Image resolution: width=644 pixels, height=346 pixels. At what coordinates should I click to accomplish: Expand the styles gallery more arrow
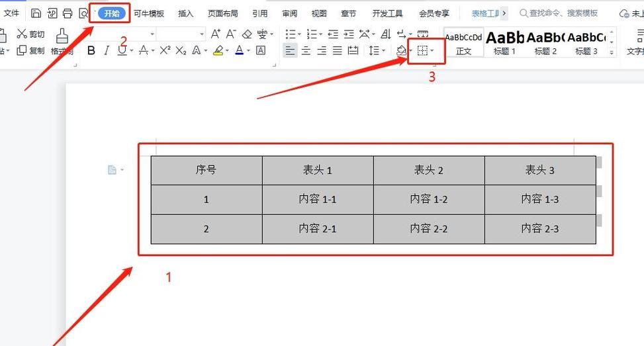(612, 52)
